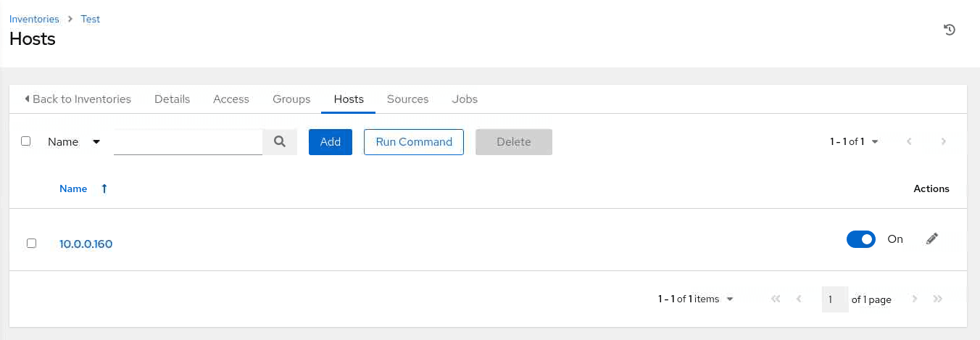
Task: Open the Name search filter dropdown
Action: click(74, 142)
